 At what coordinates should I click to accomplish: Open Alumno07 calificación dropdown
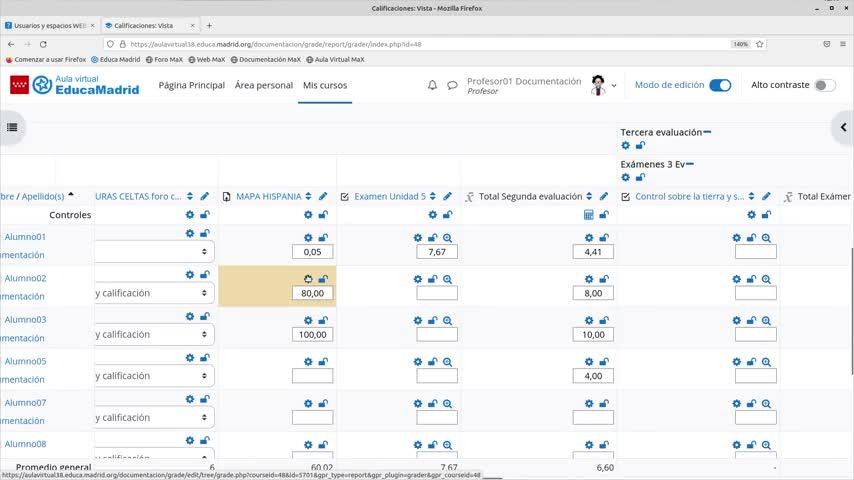(154, 417)
